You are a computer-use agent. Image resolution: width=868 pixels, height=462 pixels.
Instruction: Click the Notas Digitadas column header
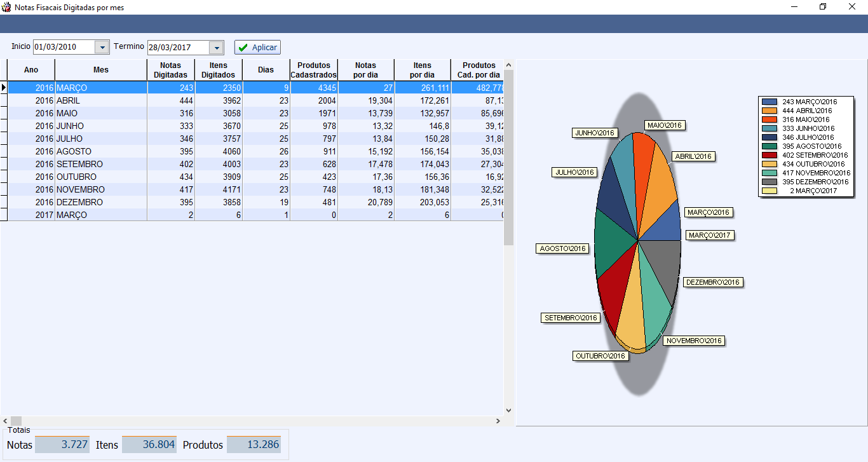tap(171, 70)
